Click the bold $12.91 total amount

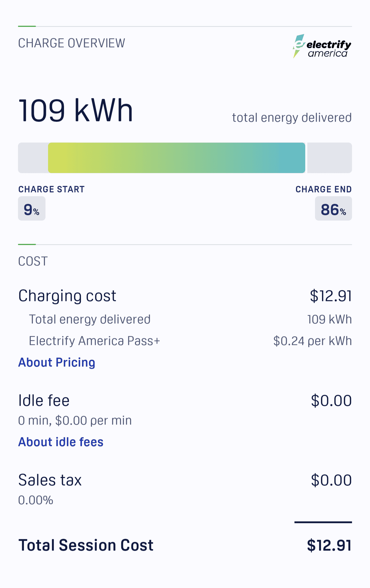pos(329,545)
